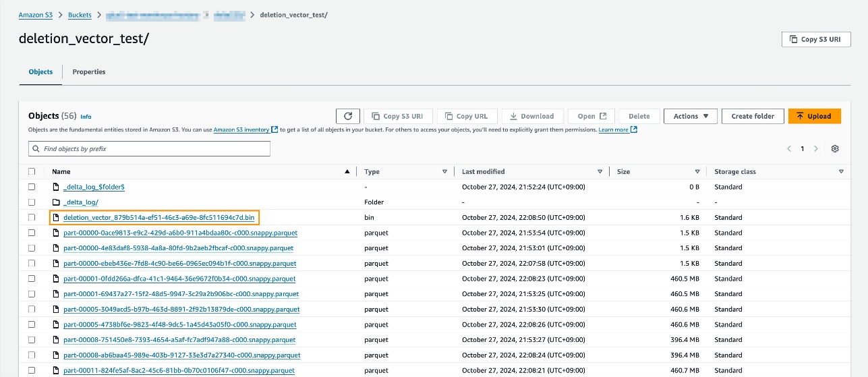868x377 pixels.
Task: Go to previous page arrow
Action: tap(789, 148)
